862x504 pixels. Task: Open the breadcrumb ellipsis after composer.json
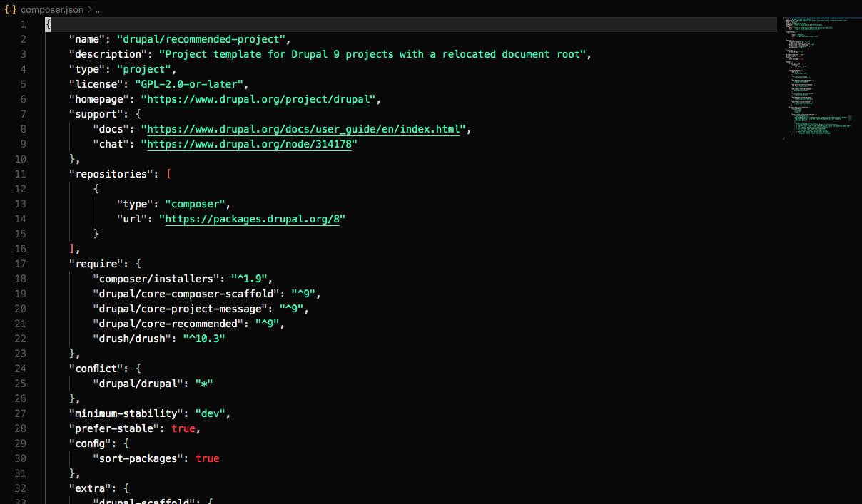[98, 10]
